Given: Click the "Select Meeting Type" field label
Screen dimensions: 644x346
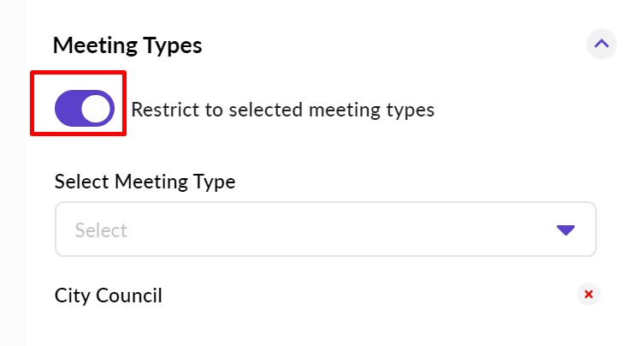Looking at the screenshot, I should coord(145,182).
